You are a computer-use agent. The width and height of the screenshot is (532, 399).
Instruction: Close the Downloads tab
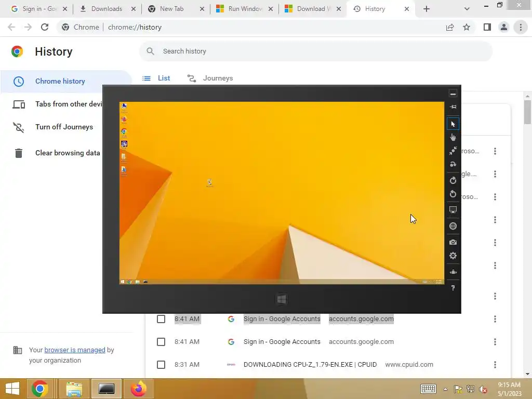coord(134,9)
